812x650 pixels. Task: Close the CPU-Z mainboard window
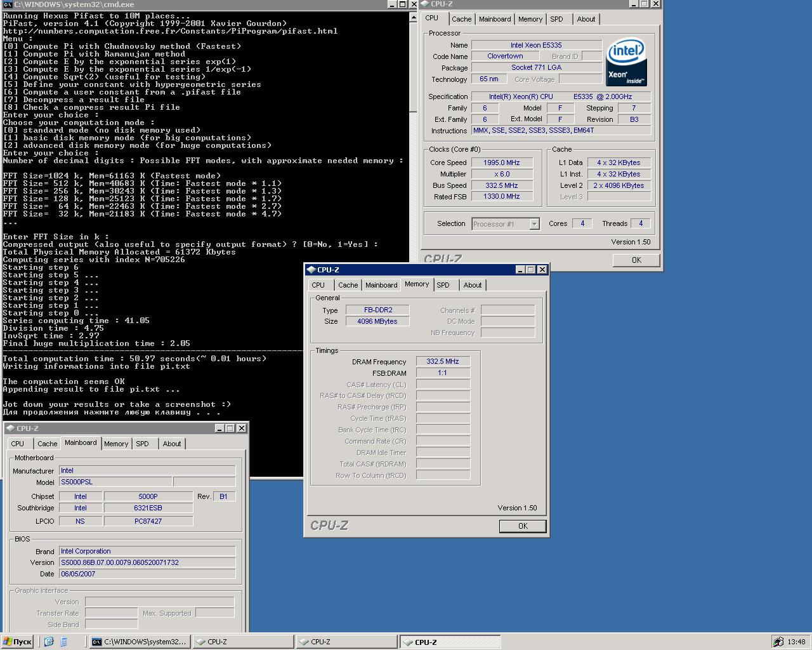point(242,428)
